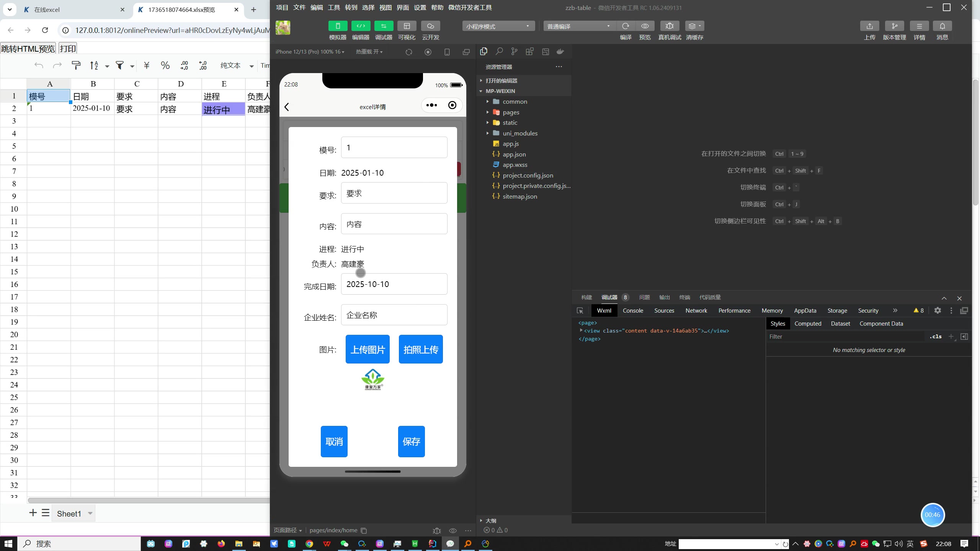Image resolution: width=980 pixels, height=551 pixels.
Task: Click the simulator refresh icon
Action: (x=409, y=52)
